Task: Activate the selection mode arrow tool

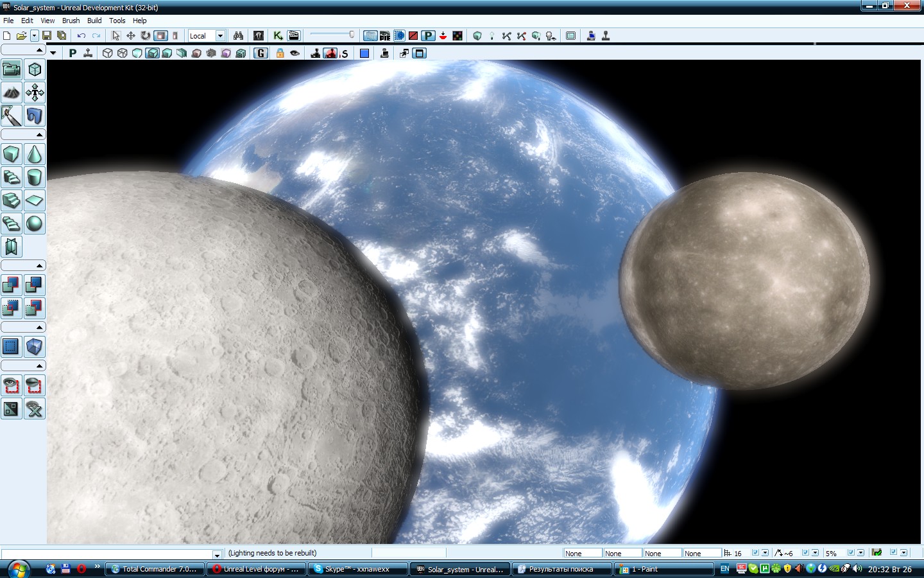Action: click(116, 36)
